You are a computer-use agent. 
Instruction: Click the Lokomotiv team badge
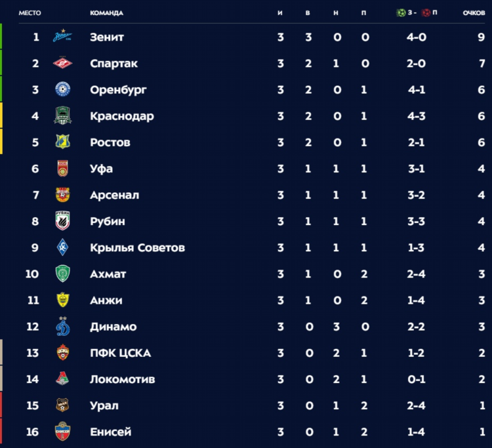click(x=62, y=378)
